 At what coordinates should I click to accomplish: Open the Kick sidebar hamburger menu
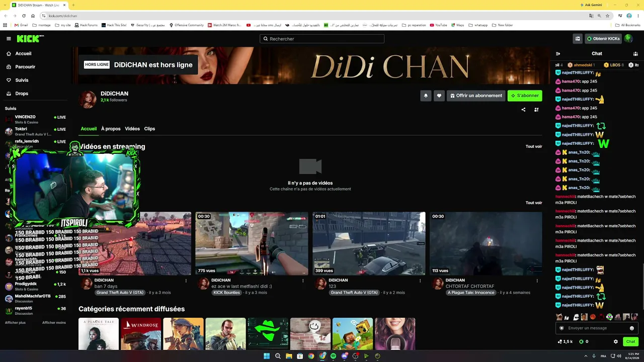tap(9, 39)
